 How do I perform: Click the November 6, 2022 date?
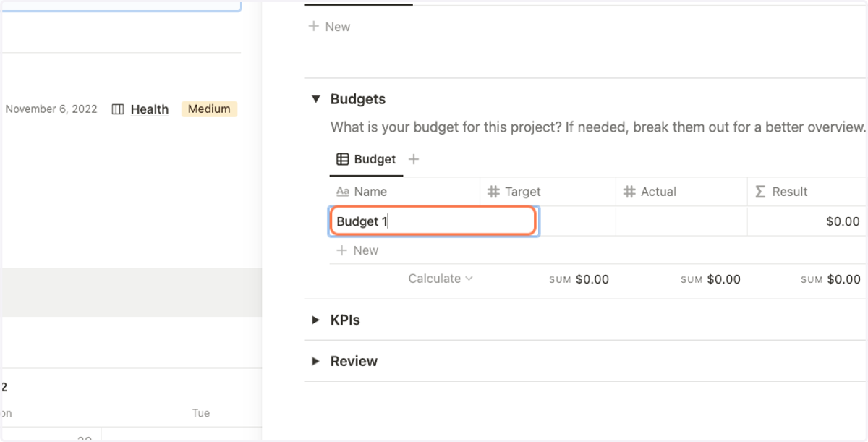click(51, 109)
